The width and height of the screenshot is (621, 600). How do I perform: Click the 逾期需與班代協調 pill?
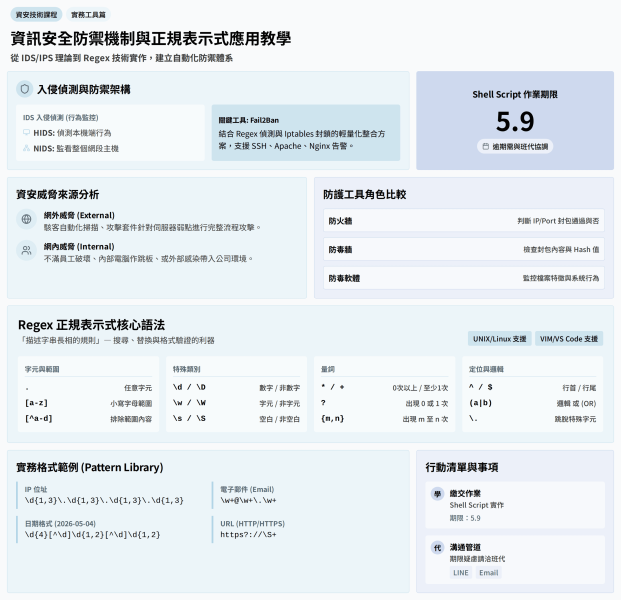tap(515, 147)
